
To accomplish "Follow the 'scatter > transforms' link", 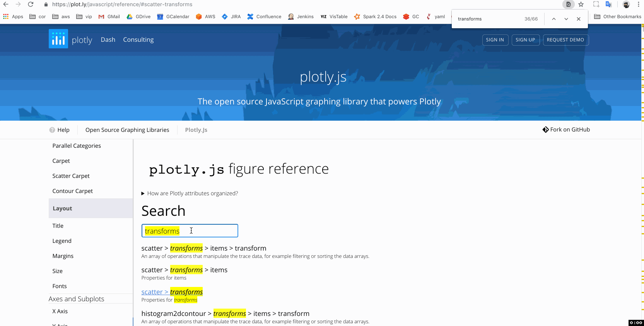I will pos(172,292).
